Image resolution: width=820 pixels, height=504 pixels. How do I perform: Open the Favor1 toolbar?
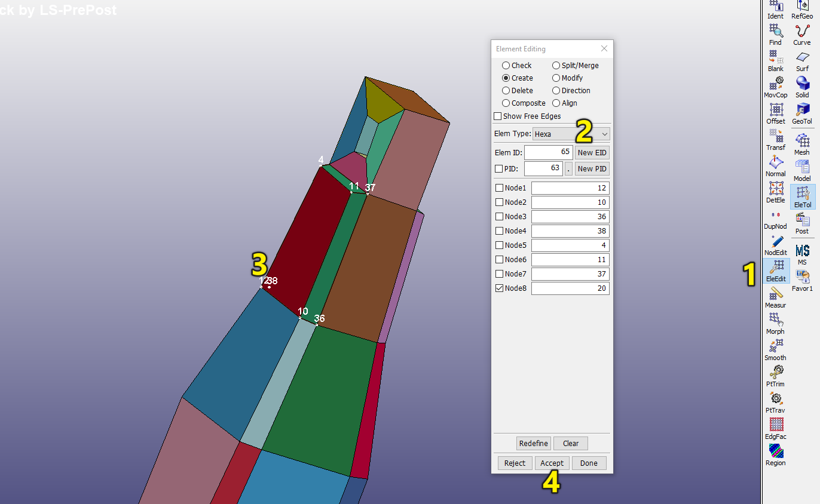pyautogui.click(x=802, y=280)
